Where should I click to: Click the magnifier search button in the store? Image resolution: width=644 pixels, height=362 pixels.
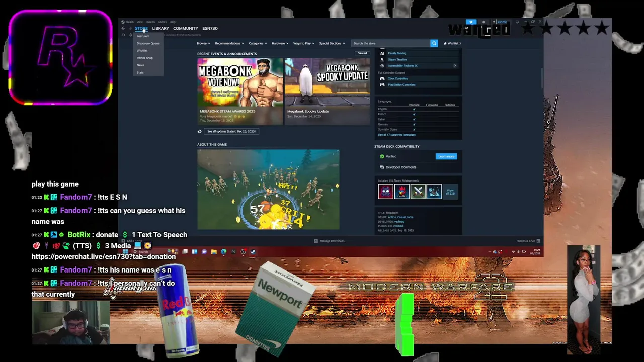pos(434,43)
